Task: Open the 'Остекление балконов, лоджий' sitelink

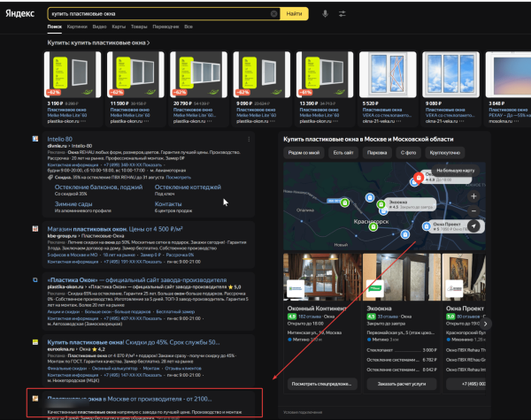Action: coord(85,187)
